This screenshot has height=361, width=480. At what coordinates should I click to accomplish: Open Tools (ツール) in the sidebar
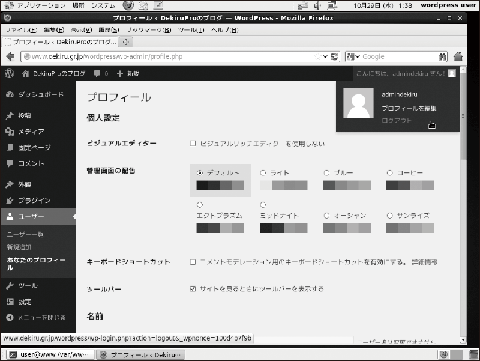[38, 286]
